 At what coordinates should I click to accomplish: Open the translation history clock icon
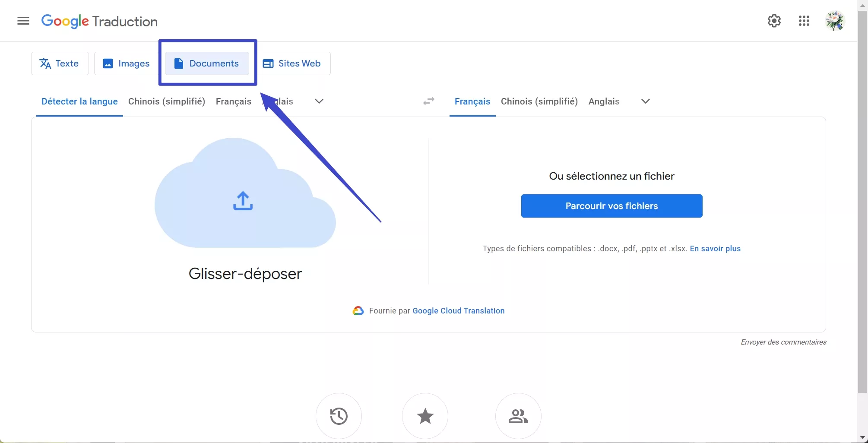pos(338,415)
